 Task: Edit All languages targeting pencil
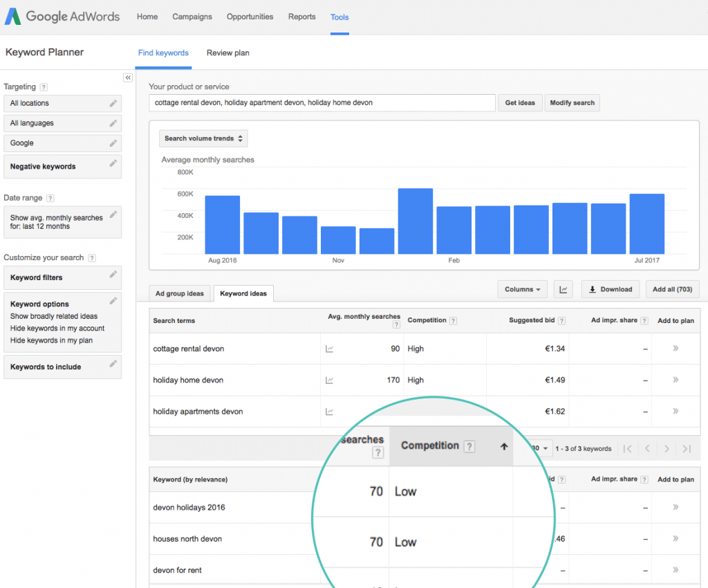[x=113, y=123]
